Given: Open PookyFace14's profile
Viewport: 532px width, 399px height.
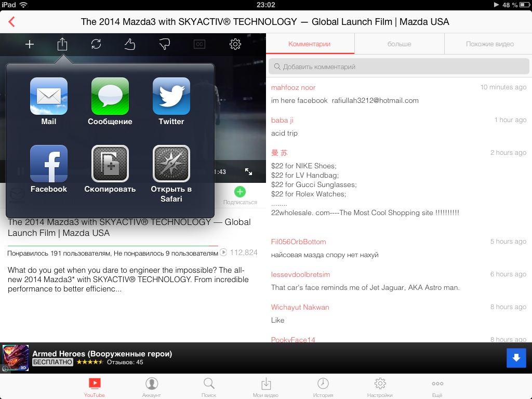Looking at the screenshot, I should 293,339.
